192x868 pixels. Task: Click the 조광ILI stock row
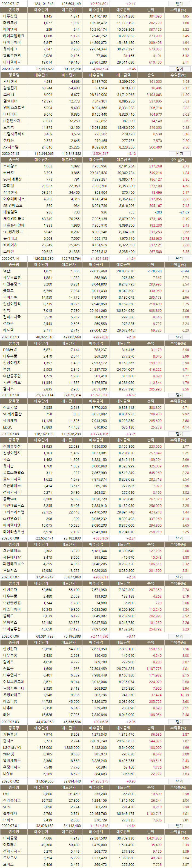click(96, 95)
